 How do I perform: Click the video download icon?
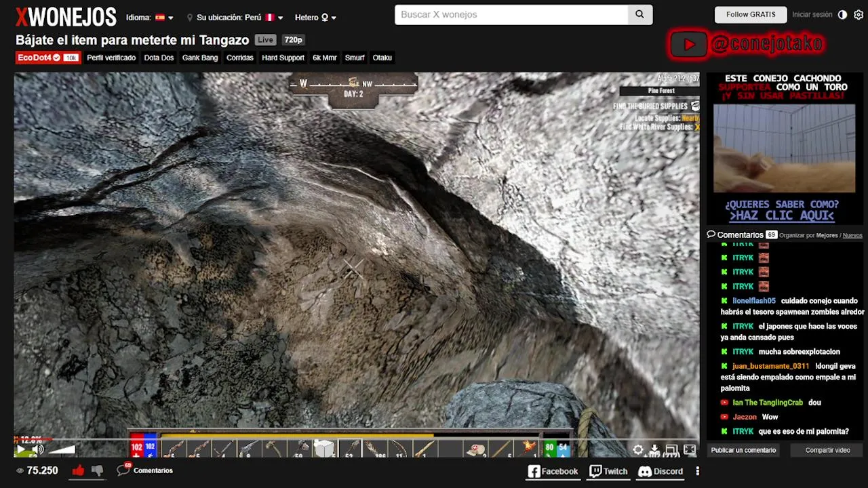654,449
